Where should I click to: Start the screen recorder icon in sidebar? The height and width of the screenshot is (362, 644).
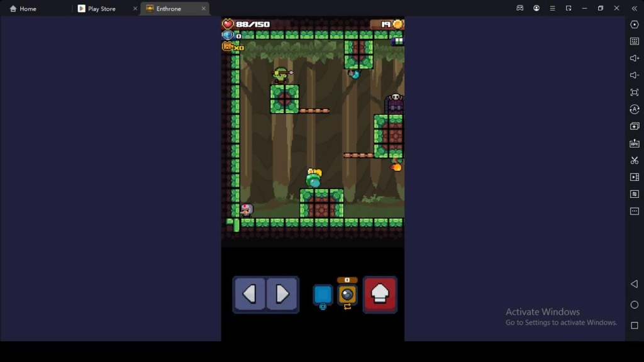click(x=635, y=177)
